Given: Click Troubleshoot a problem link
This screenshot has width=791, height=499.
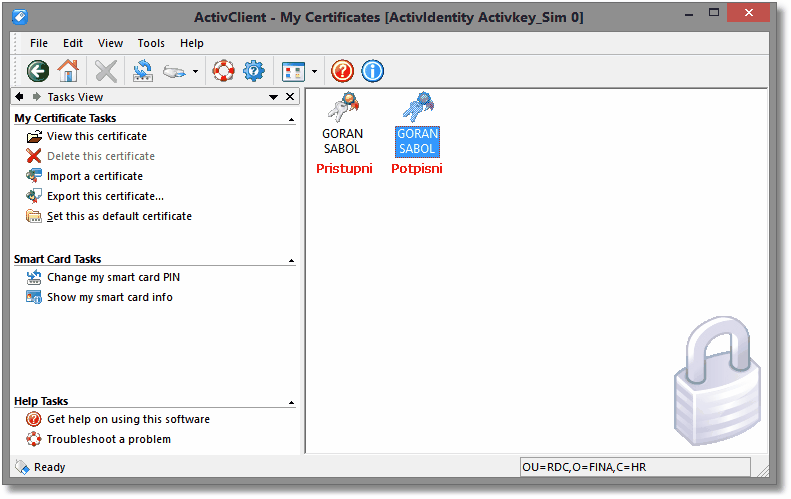Looking at the screenshot, I should pos(109,439).
